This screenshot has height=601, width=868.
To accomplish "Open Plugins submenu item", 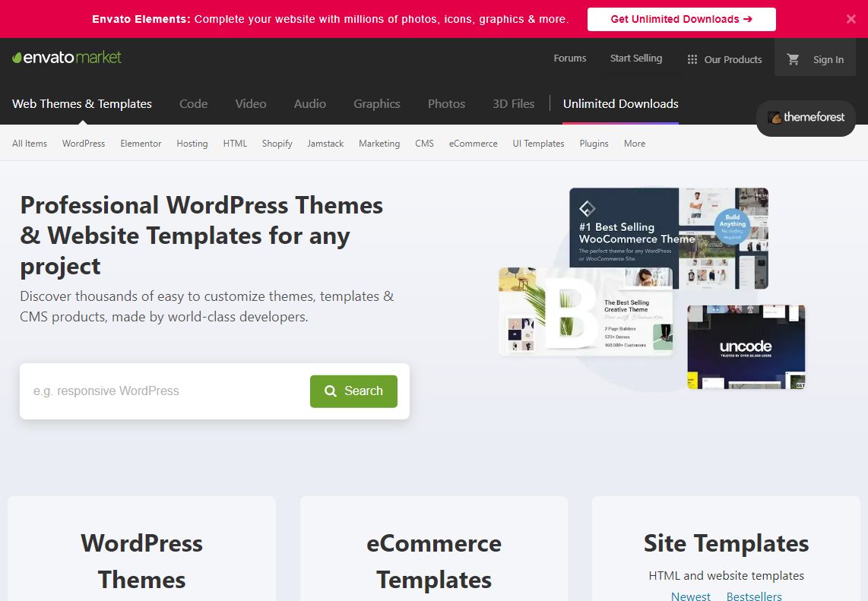I will [x=594, y=144].
